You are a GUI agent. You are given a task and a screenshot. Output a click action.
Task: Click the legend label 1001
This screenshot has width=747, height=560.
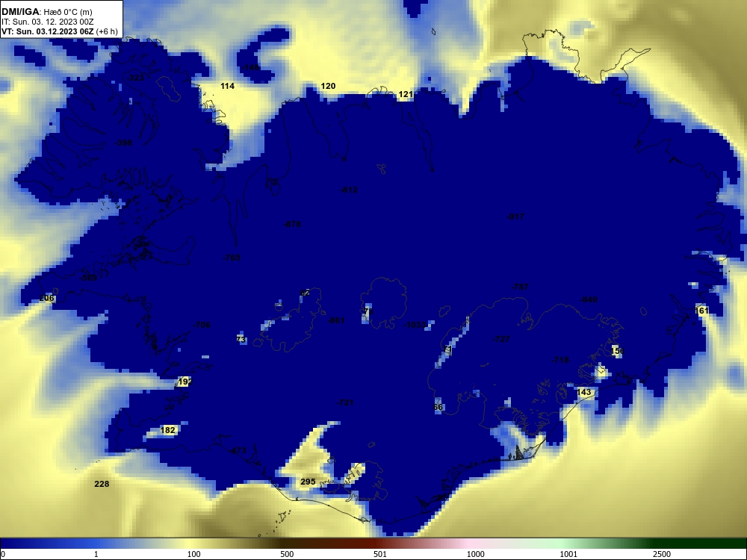(x=568, y=554)
